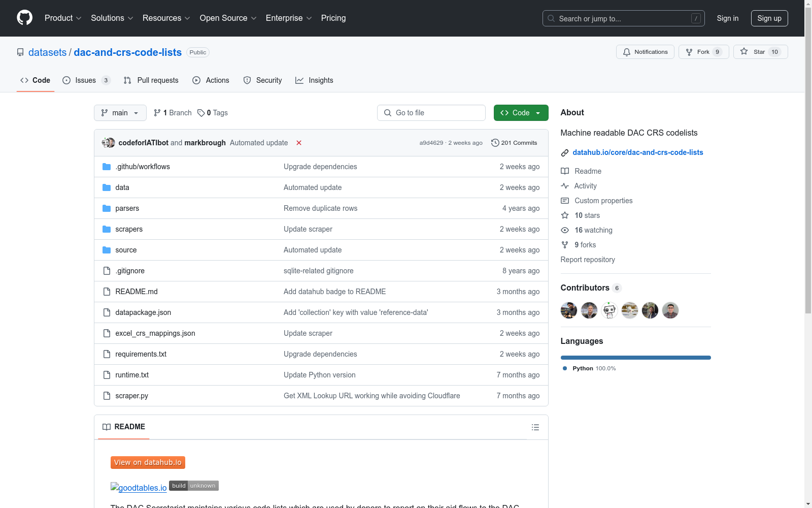812x508 pixels.
Task: Open the runtime.txt file
Action: (132, 375)
